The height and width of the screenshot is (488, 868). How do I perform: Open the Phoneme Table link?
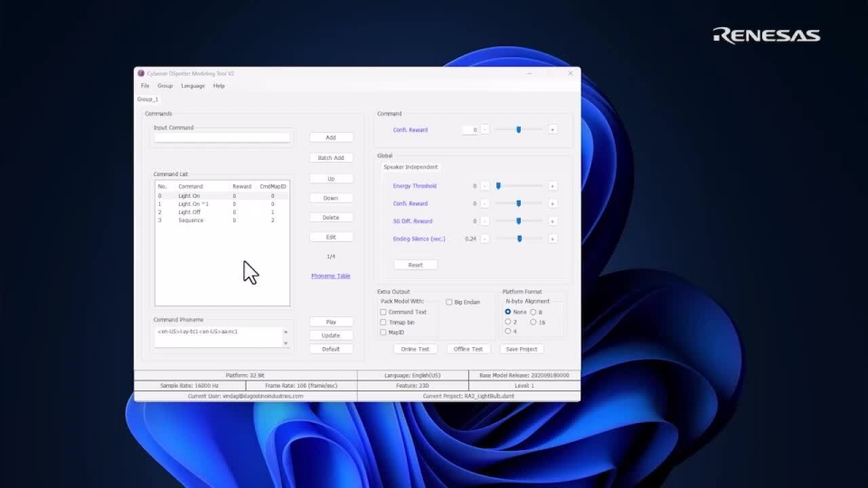pos(330,276)
